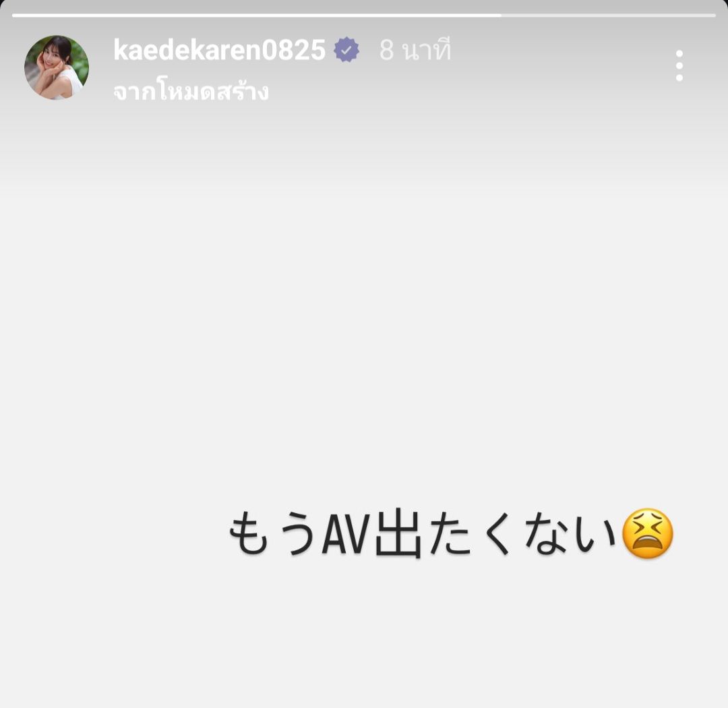Tap the "8 นาที" timestamp
The height and width of the screenshot is (708, 728).
point(415,50)
